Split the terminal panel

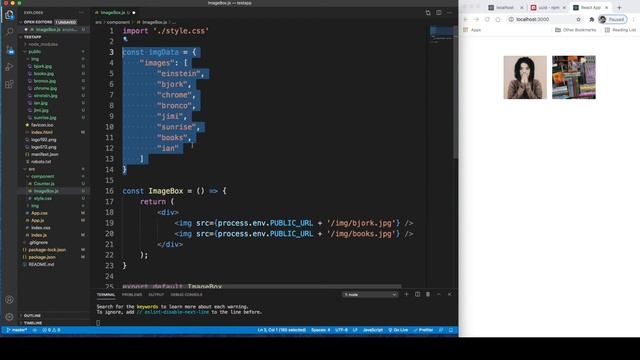pos(417,294)
